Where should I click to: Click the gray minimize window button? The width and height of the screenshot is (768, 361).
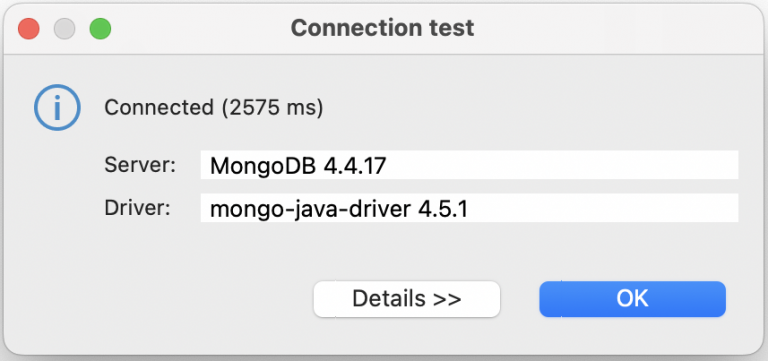(x=64, y=29)
